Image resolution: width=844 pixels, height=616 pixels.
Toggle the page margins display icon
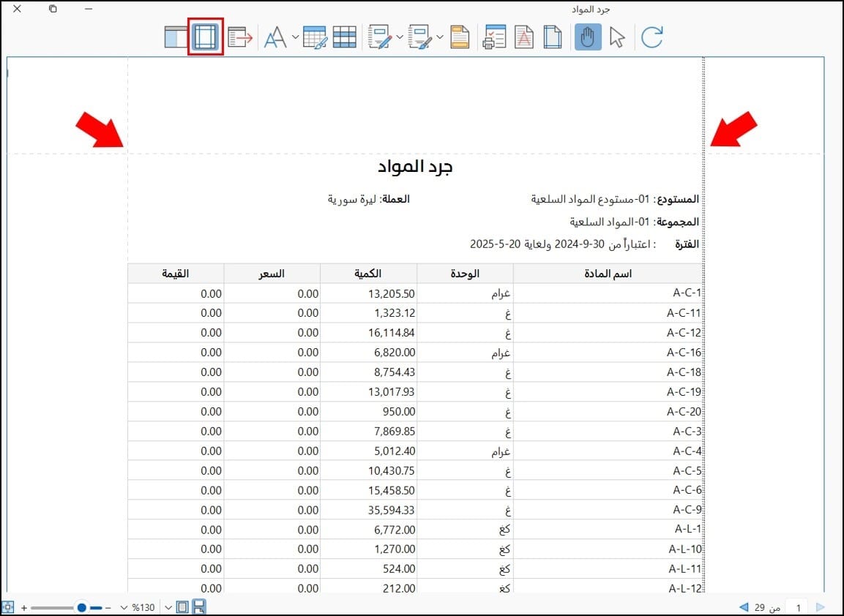pyautogui.click(x=206, y=37)
